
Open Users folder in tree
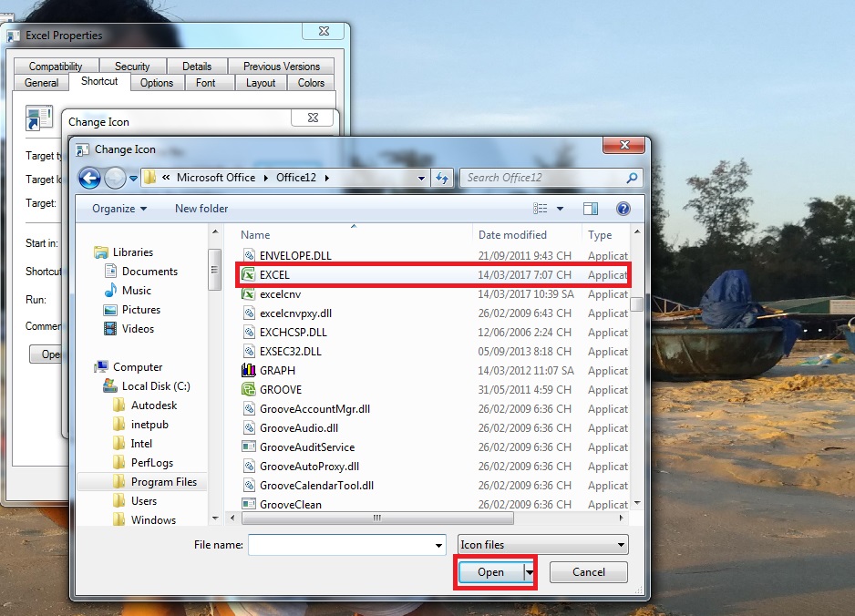(x=143, y=500)
